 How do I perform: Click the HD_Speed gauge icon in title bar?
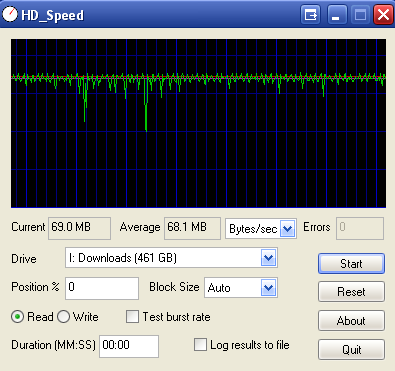(x=10, y=14)
